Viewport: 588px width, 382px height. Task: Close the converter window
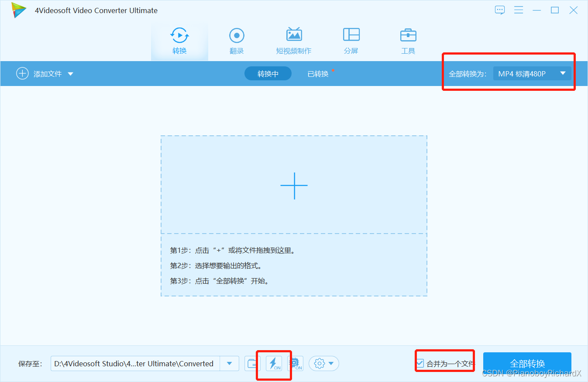pyautogui.click(x=574, y=10)
